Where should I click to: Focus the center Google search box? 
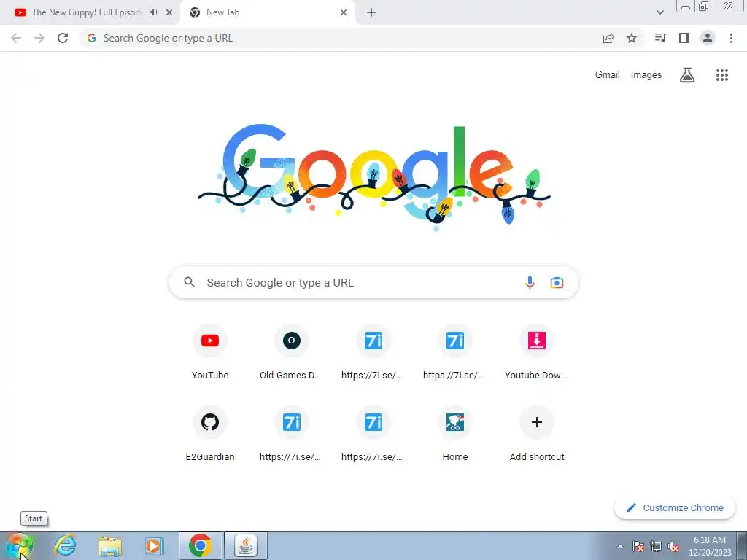[373, 282]
